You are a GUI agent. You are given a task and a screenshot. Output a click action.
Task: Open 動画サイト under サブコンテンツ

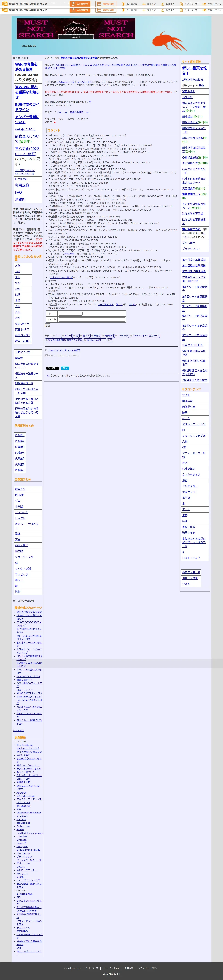click(189, 533)
